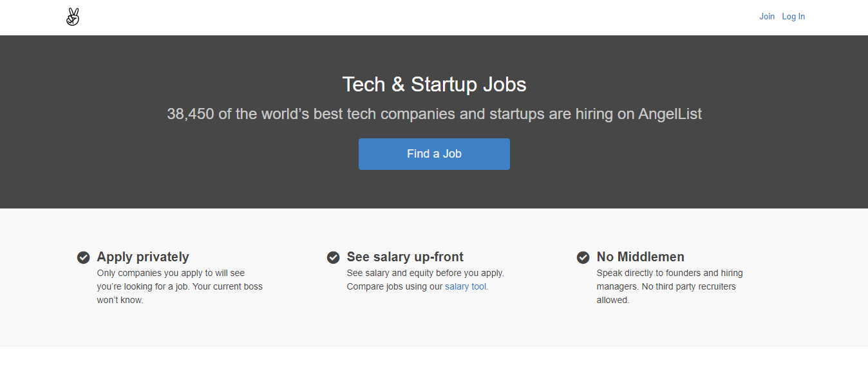
Task: Select the See salary up-front heading
Action: (405, 257)
